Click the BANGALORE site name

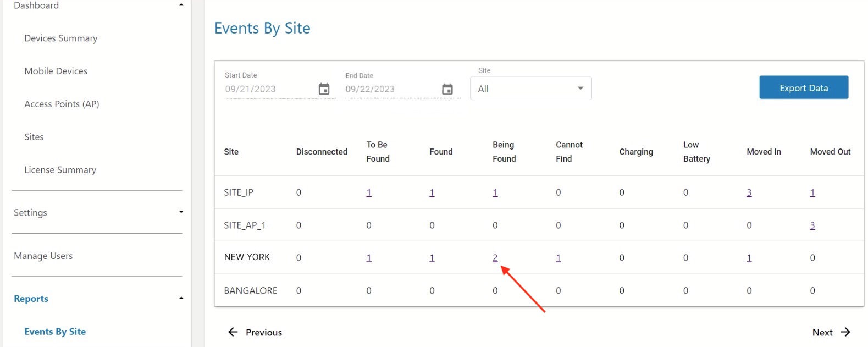click(x=251, y=290)
